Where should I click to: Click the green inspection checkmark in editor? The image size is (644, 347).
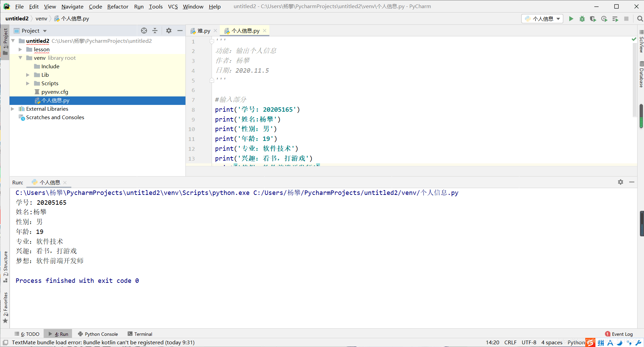pos(634,39)
